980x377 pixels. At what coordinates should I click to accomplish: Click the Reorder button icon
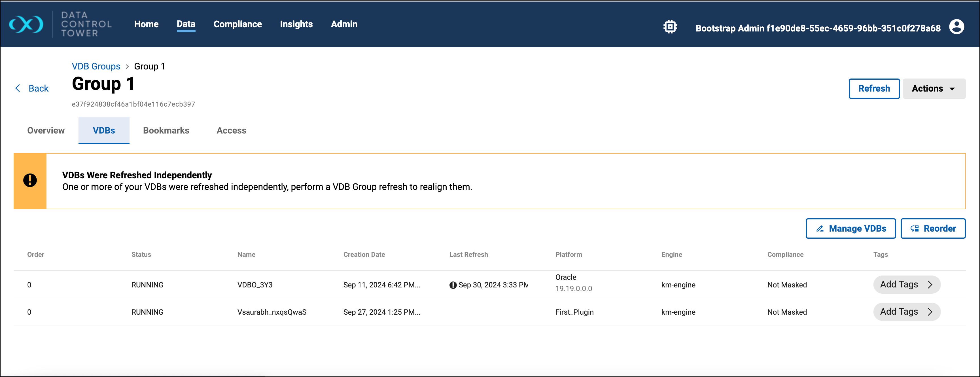click(914, 229)
